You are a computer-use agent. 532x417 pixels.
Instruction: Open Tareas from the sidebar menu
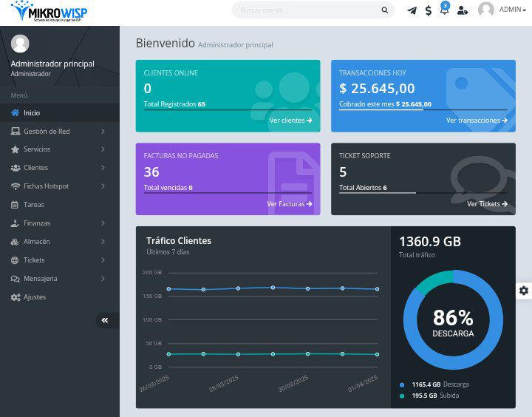(34, 205)
